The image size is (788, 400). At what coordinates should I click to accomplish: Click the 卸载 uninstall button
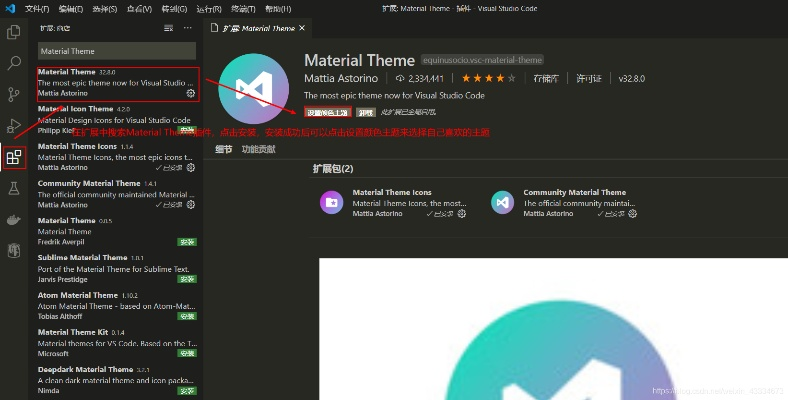coord(367,113)
